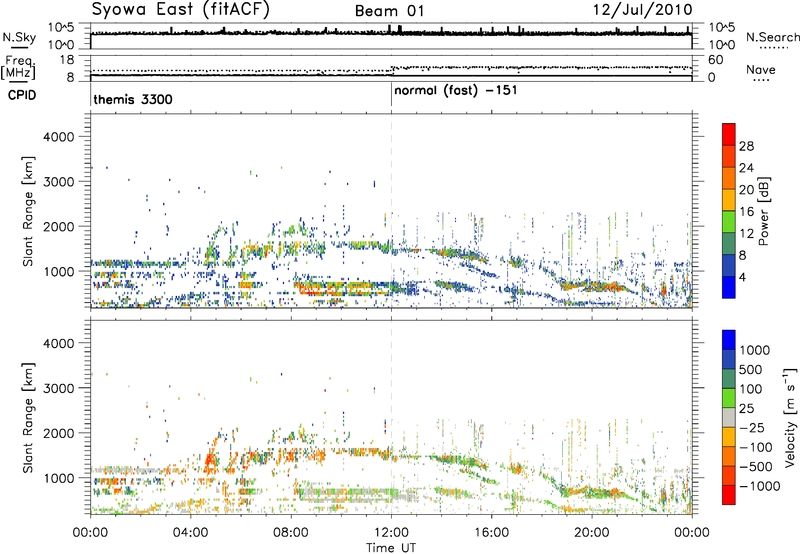Screen dimensions: 800x554
Task: Click the 'Syowa East (fitACF)' title
Action: click(181, 9)
